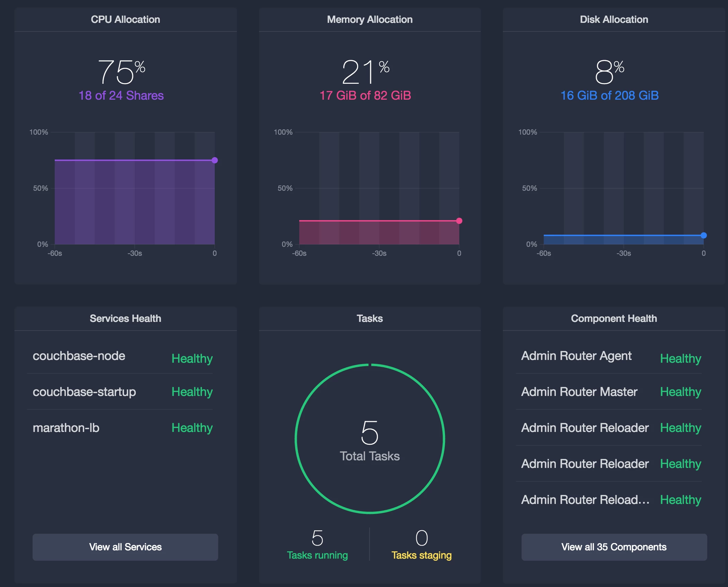Click the blue disk graph endpoint dot
728x587 pixels.
[704, 235]
